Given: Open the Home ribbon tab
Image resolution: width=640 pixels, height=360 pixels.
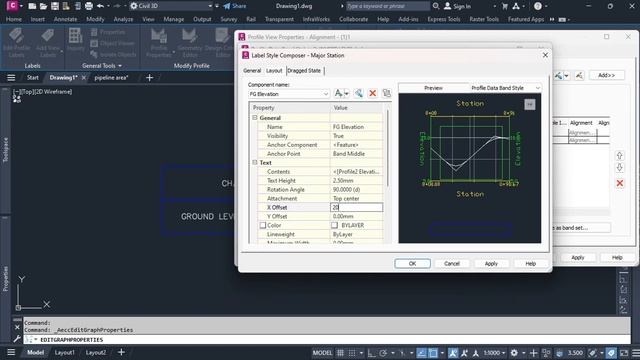Looking at the screenshot, I should coord(13,19).
